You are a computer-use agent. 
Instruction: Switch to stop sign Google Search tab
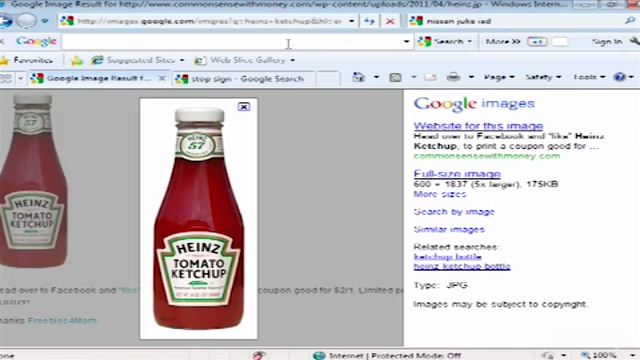(x=243, y=78)
